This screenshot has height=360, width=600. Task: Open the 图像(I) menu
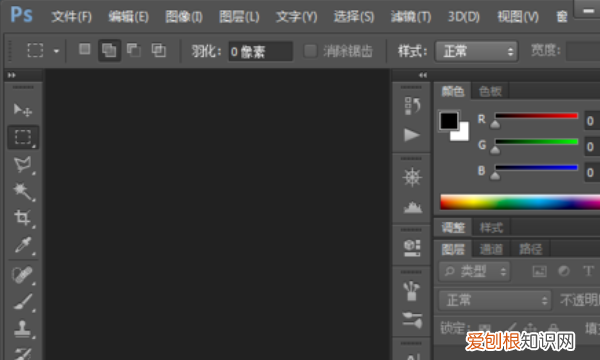(x=184, y=16)
